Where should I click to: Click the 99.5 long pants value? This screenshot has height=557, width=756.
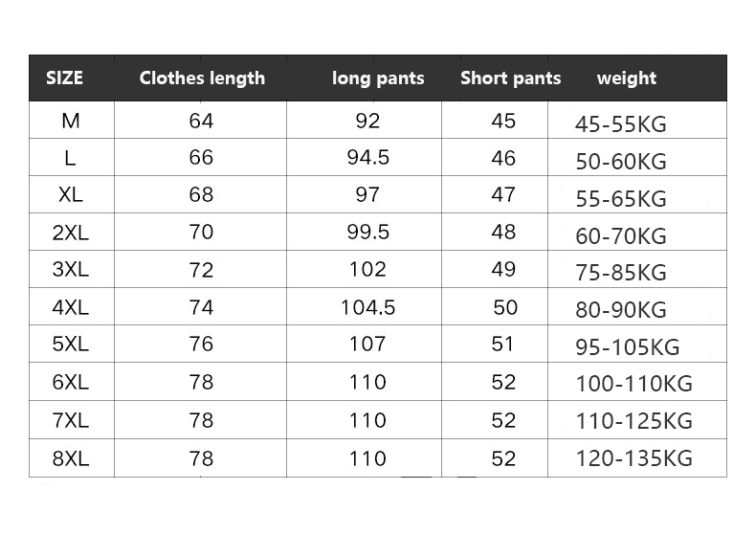(367, 233)
